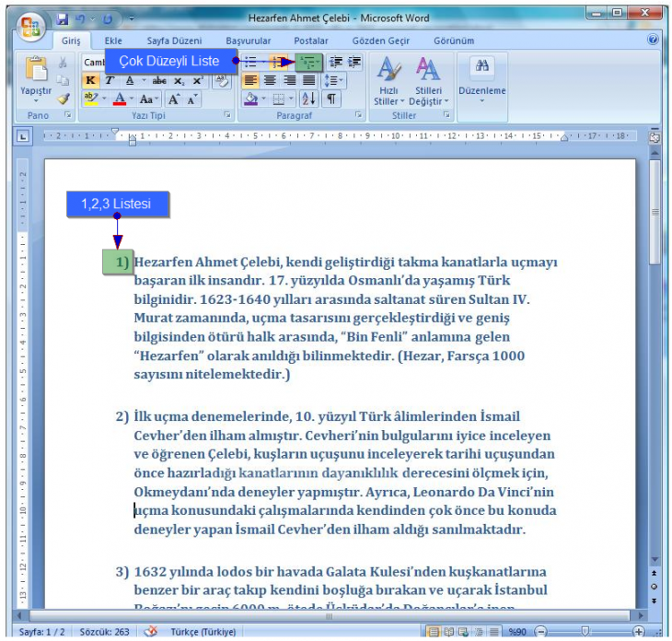Viewport: 672px width, 641px height.
Task: Switch to the Giriş tab
Action: point(71,41)
